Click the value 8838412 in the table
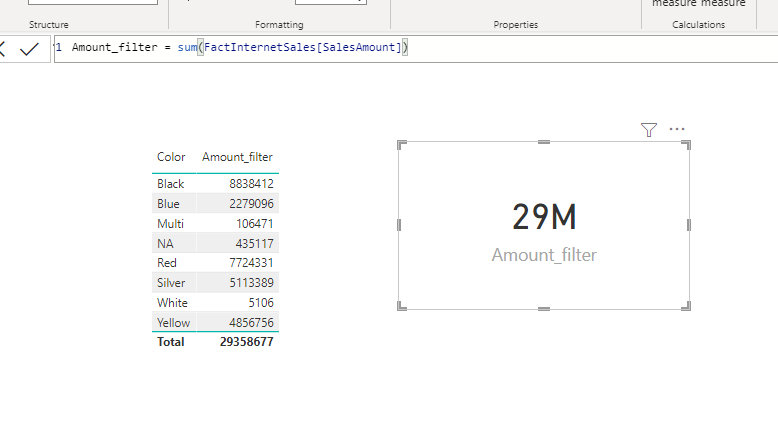This screenshot has height=425, width=778. (x=251, y=184)
